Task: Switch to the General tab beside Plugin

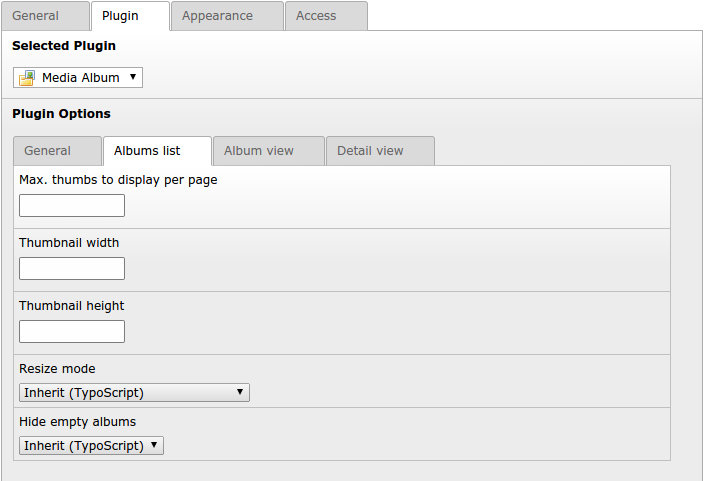Action: pyautogui.click(x=35, y=16)
